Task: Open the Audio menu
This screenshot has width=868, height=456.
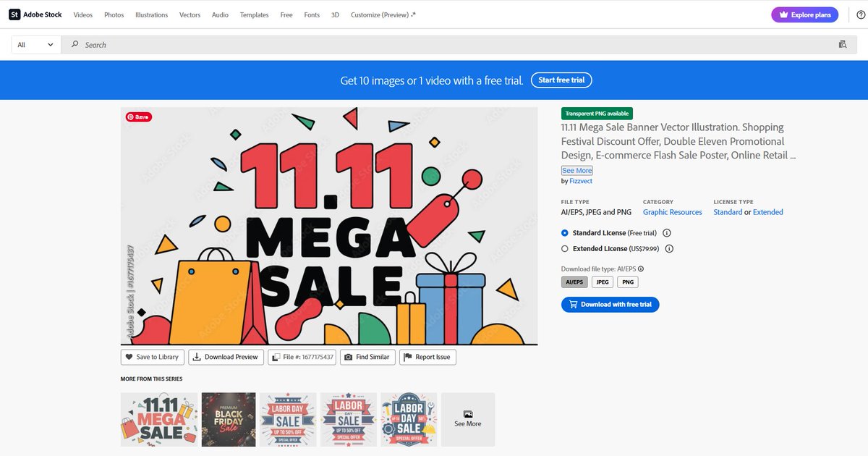Action: coord(221,14)
